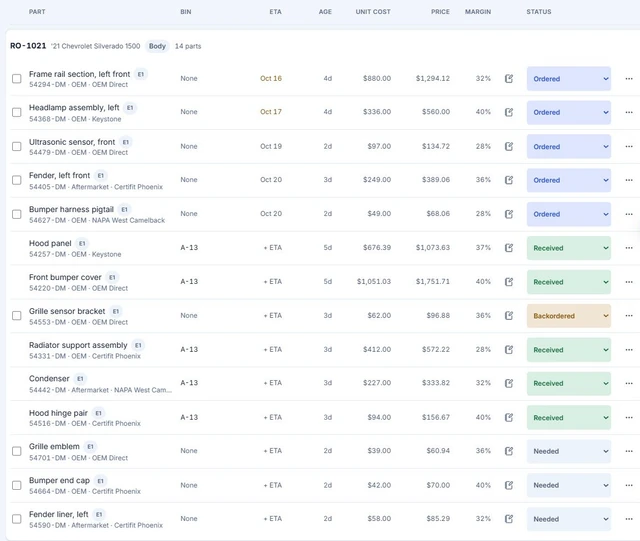Check the Grille emblem row

[16, 451]
